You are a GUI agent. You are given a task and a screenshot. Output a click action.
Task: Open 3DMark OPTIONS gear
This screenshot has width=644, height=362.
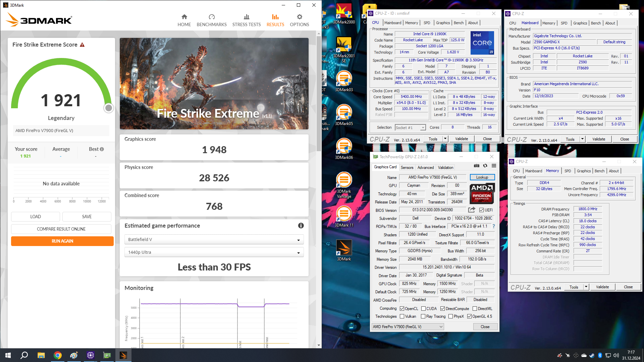300,20
